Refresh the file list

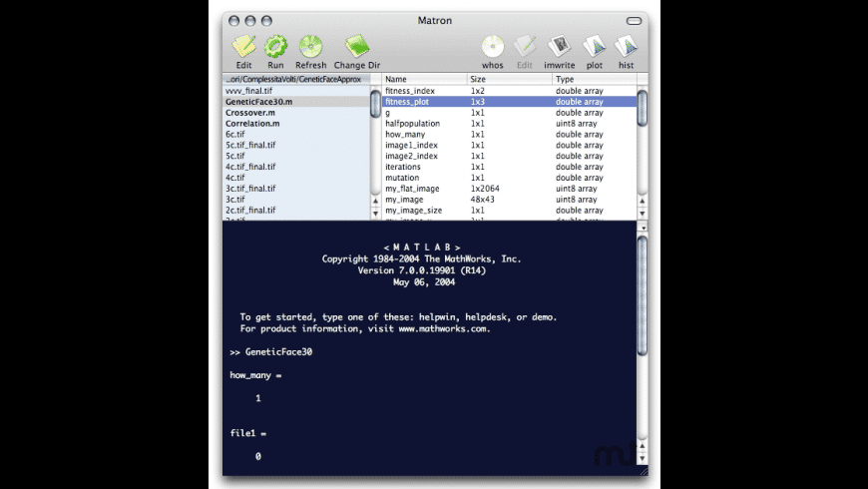point(310,51)
